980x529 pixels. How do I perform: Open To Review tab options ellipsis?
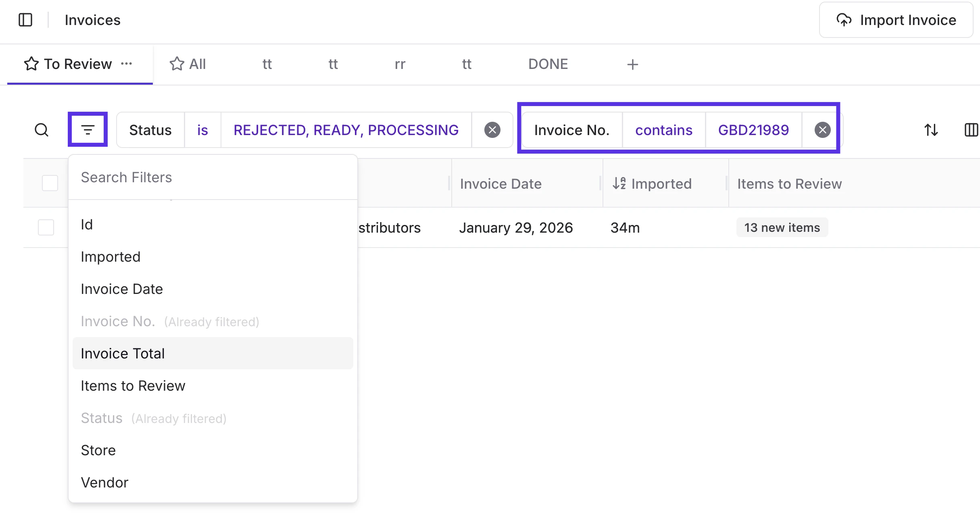[x=126, y=64]
